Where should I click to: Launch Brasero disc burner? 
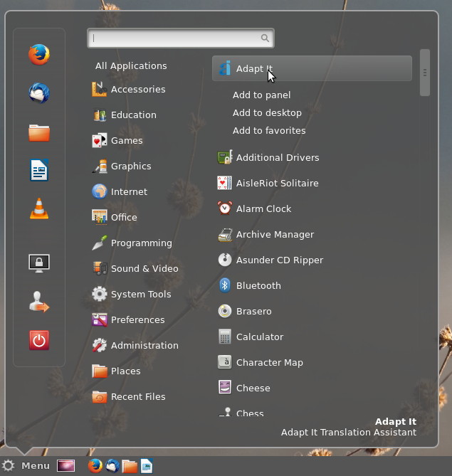click(x=253, y=311)
